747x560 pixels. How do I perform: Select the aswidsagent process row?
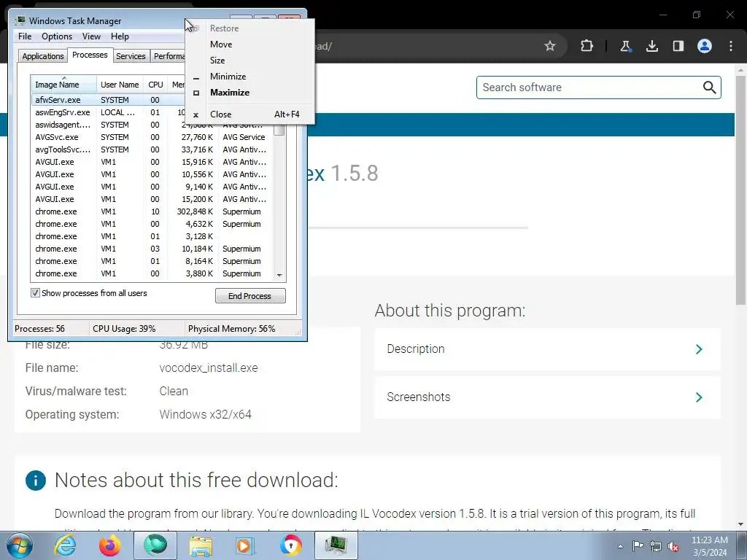[152, 125]
